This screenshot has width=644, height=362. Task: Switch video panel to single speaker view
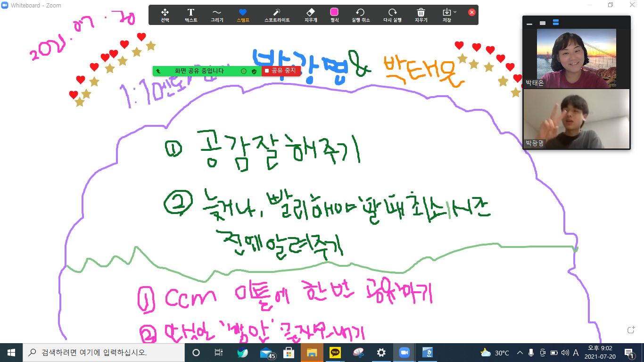543,23
